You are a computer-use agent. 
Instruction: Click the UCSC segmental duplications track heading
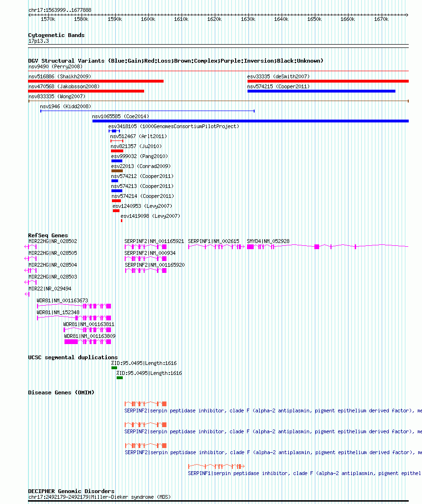73,357
